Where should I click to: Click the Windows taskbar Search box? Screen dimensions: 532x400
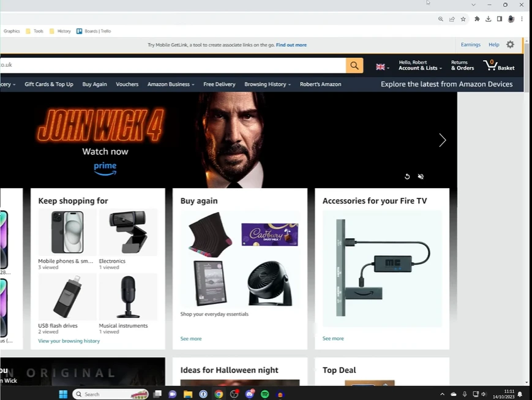pos(110,394)
